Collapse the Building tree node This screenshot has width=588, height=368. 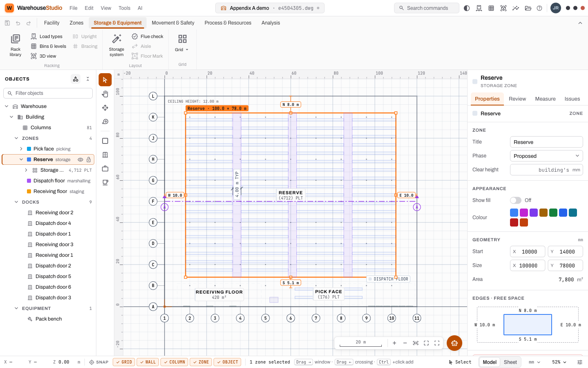coord(11,117)
